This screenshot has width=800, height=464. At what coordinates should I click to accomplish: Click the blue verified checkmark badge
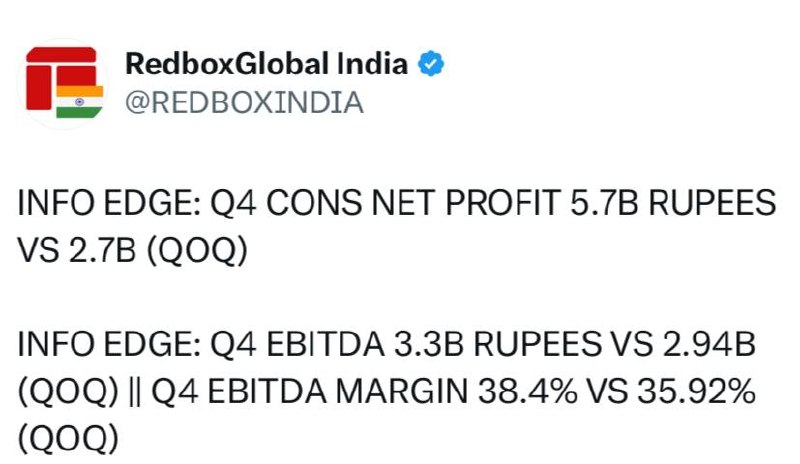(431, 64)
